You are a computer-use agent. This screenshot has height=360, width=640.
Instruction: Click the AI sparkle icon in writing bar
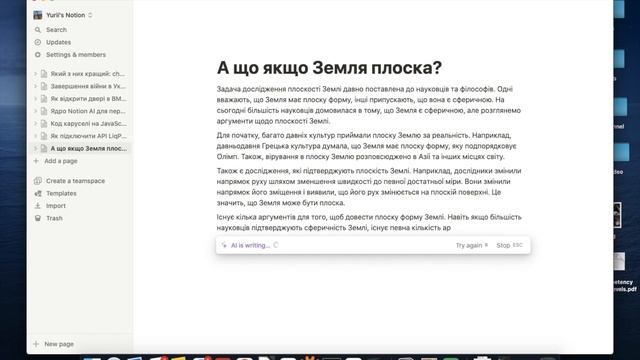click(x=224, y=245)
